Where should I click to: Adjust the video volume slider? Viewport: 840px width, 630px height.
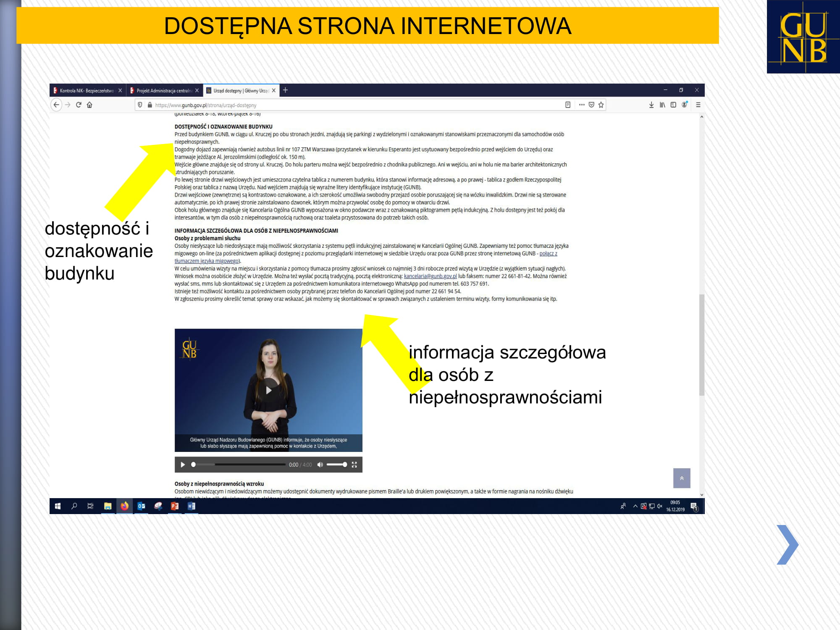337,465
